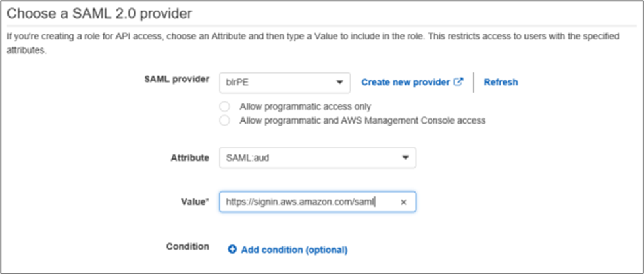Select Allow programmatic access only radio button
Viewport: 644px width, 274px height.
pos(225,106)
